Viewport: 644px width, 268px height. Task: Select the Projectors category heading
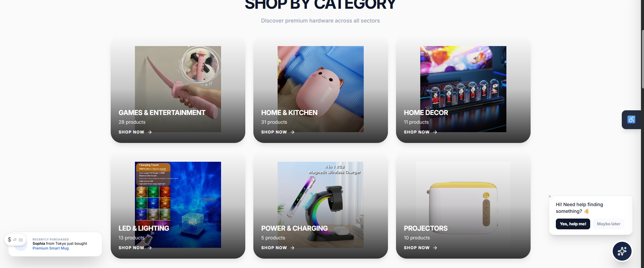click(425, 228)
